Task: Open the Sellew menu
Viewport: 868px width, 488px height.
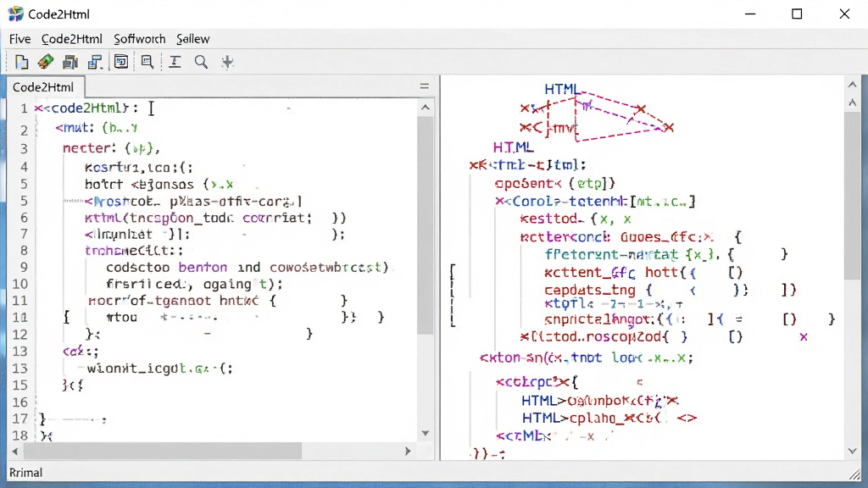Action: [x=192, y=39]
